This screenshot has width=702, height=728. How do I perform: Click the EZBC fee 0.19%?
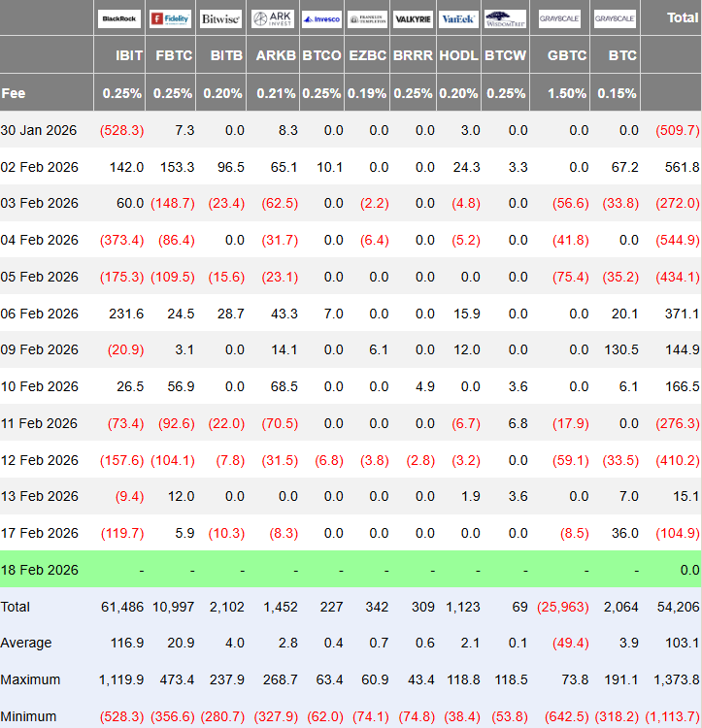(367, 93)
